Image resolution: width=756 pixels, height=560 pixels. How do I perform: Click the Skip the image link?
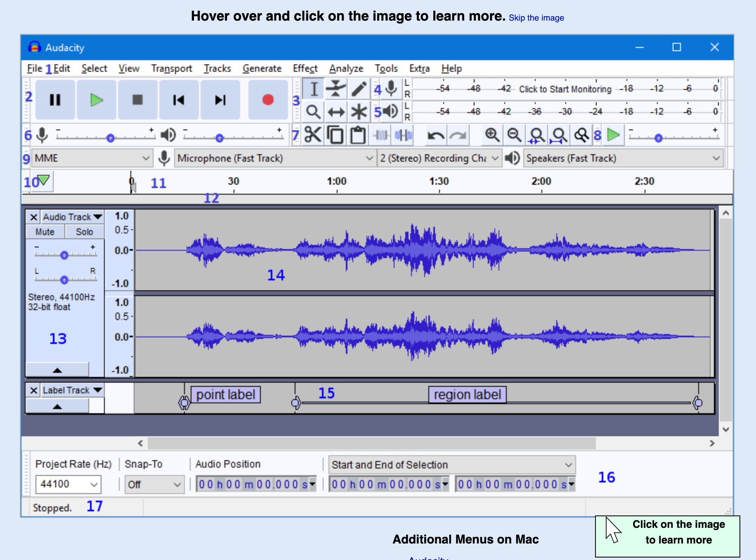click(x=536, y=18)
